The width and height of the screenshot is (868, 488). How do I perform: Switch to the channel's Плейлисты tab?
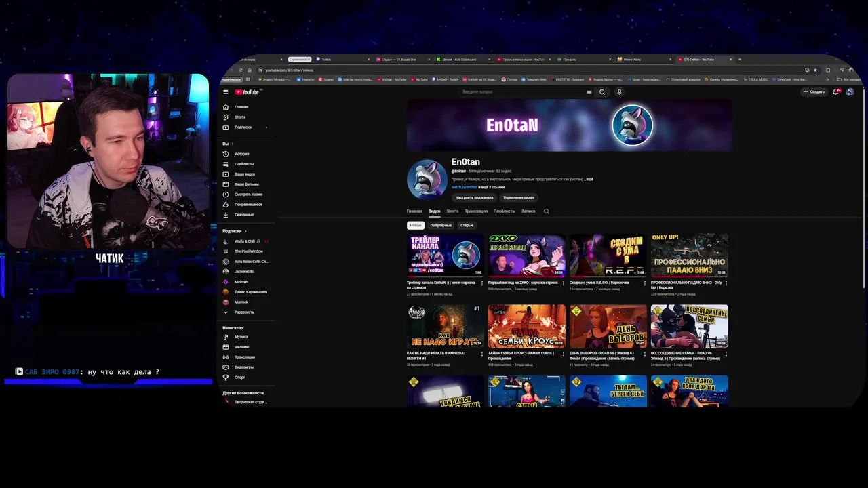click(505, 211)
